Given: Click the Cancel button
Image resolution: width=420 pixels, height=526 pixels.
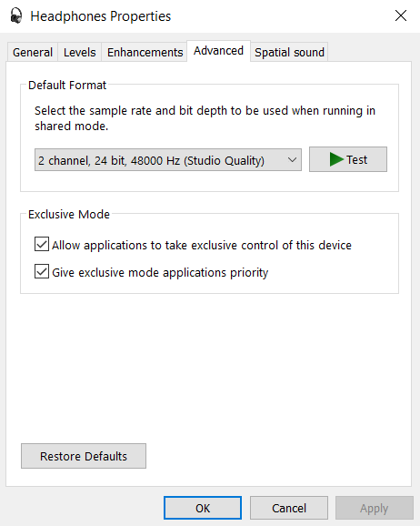Looking at the screenshot, I should 289,508.
